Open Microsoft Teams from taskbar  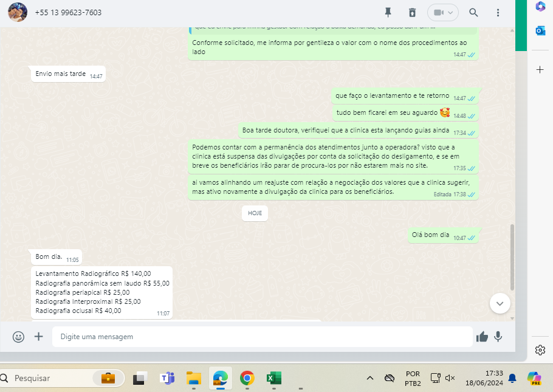[x=167, y=378]
